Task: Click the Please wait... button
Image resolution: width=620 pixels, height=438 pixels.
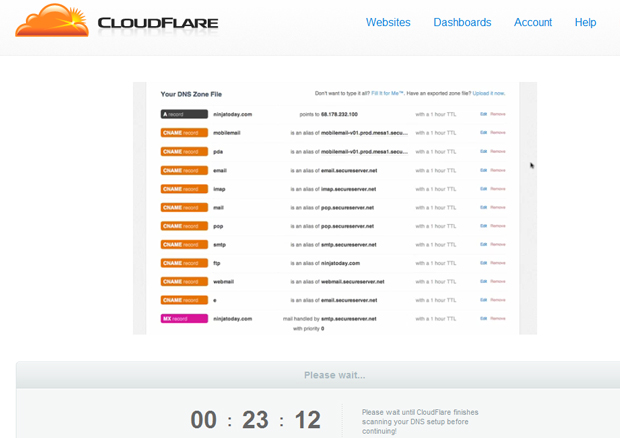Action: (x=335, y=375)
